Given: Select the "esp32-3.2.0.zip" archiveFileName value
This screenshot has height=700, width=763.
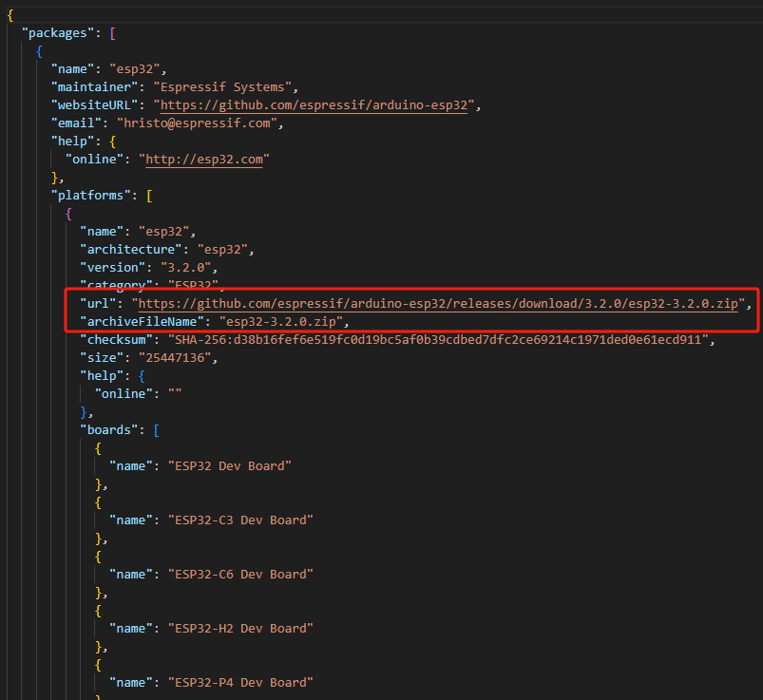Looking at the screenshot, I should point(280,322).
